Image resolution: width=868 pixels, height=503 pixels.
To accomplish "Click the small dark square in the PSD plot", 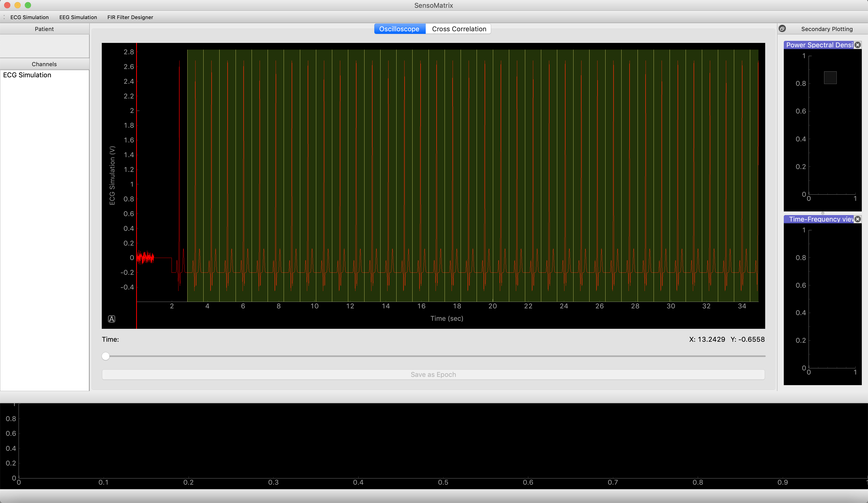I will [x=830, y=78].
